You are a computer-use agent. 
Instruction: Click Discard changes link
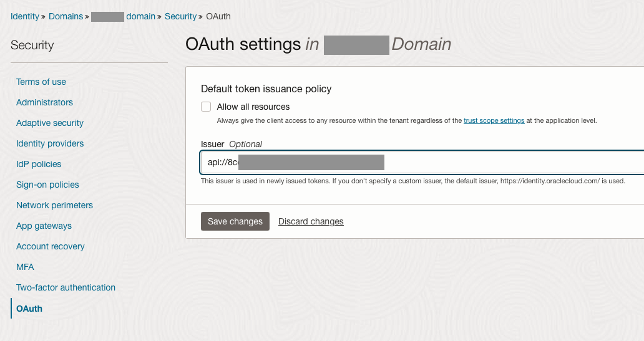pyautogui.click(x=311, y=221)
